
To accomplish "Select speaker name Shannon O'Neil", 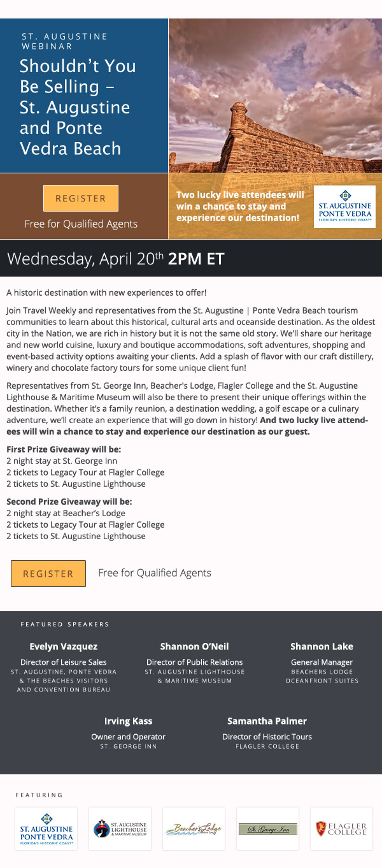I will tap(195, 646).
